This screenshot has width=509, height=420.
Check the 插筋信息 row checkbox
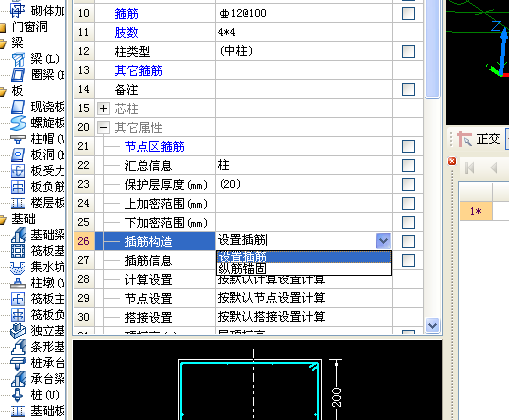point(408,260)
